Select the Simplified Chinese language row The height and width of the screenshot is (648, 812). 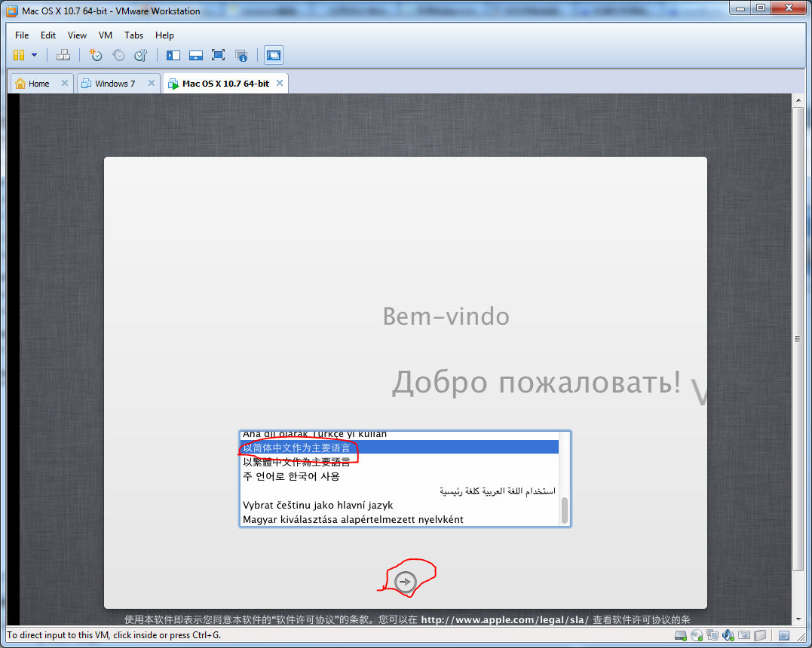coord(400,448)
